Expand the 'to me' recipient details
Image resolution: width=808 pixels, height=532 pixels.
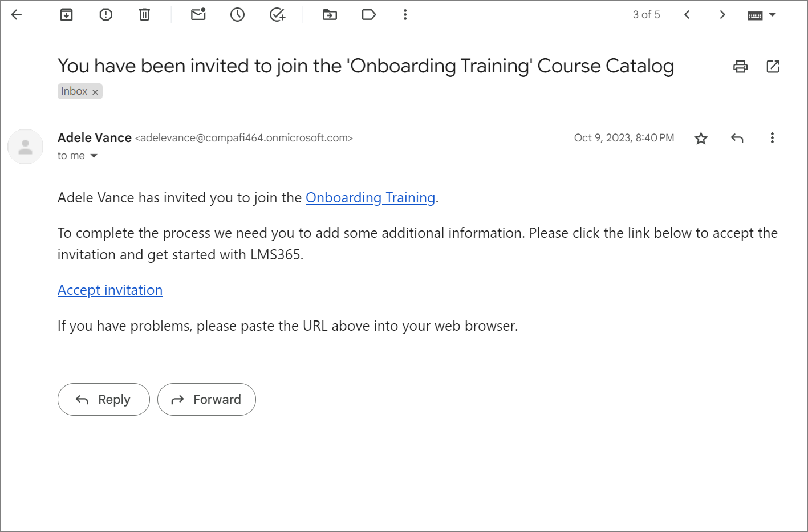pyautogui.click(x=94, y=156)
